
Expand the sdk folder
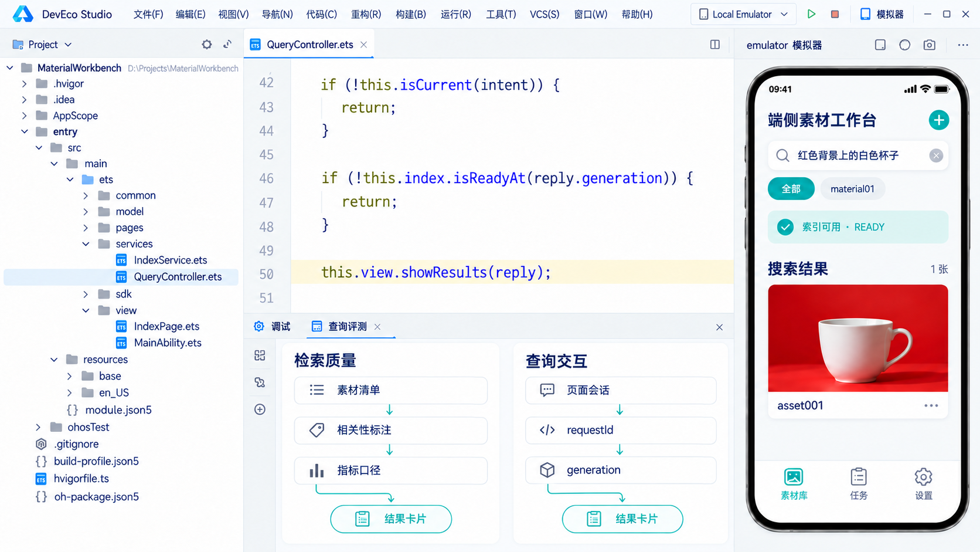coord(86,294)
